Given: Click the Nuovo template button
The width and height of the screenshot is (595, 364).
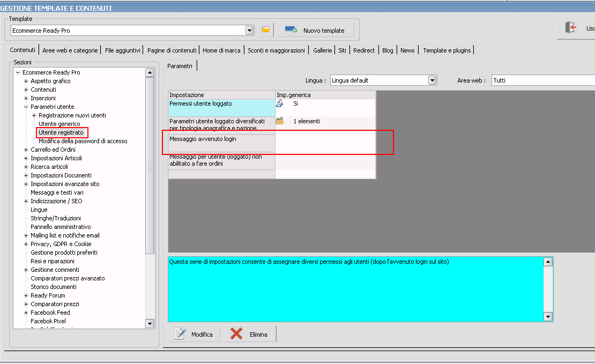Looking at the screenshot, I should [x=316, y=30].
